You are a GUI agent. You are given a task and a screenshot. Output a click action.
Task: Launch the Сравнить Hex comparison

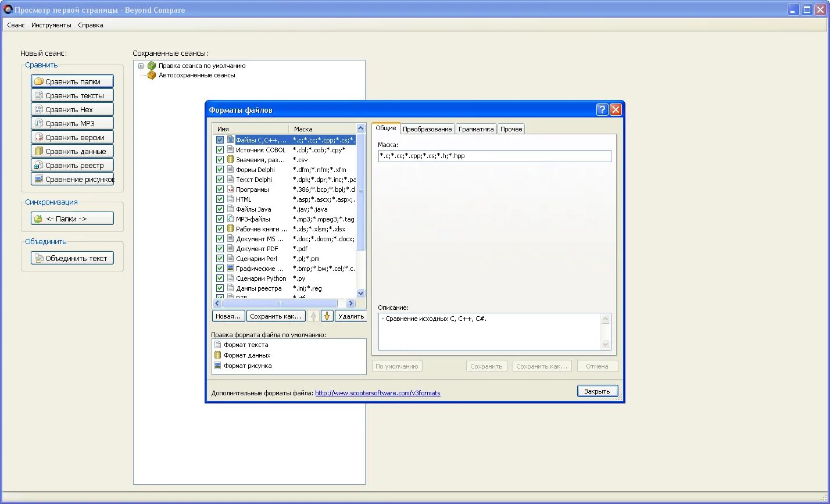click(72, 109)
